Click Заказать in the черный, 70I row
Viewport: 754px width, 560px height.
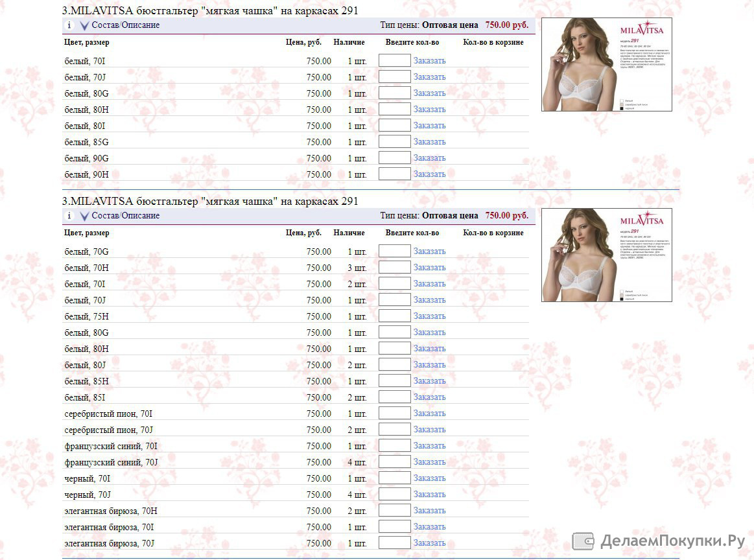pos(429,478)
